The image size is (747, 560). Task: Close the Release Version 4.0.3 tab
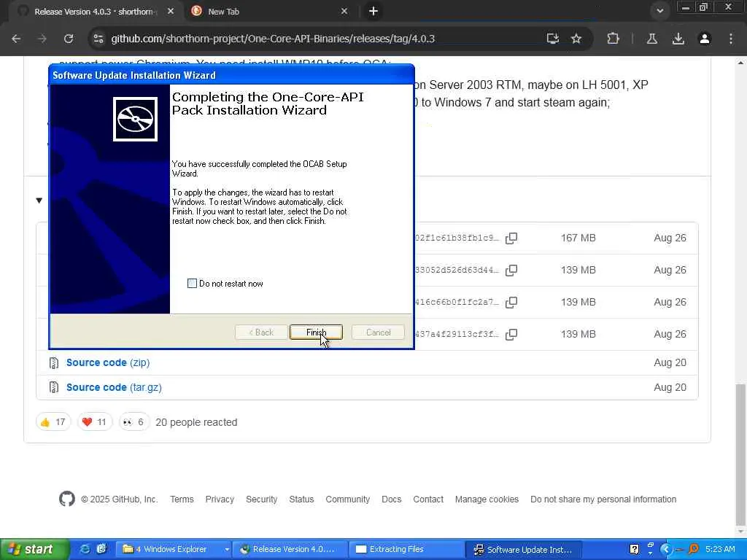(x=171, y=11)
